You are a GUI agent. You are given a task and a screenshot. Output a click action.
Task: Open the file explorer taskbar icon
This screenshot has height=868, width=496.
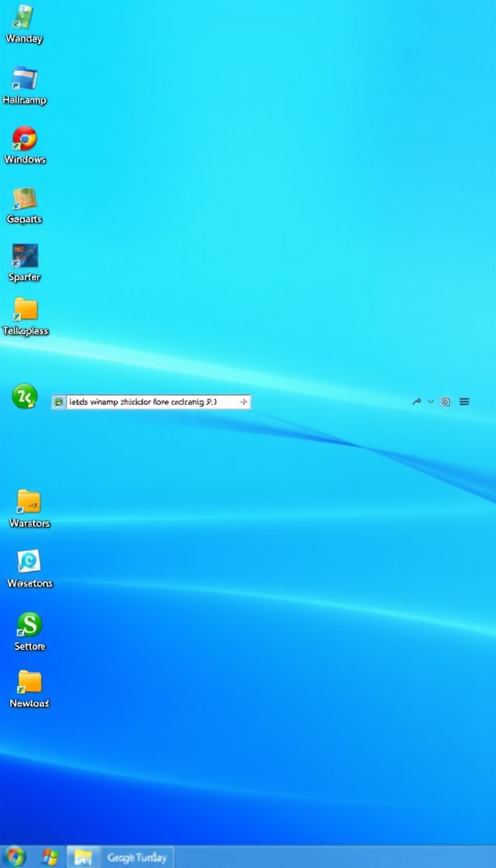tap(83, 857)
